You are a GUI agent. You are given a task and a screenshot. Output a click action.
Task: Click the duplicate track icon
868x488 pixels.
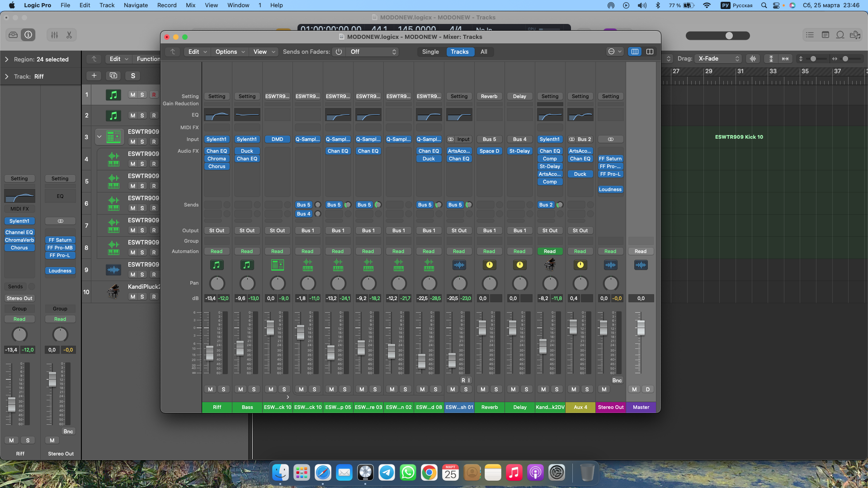point(113,75)
